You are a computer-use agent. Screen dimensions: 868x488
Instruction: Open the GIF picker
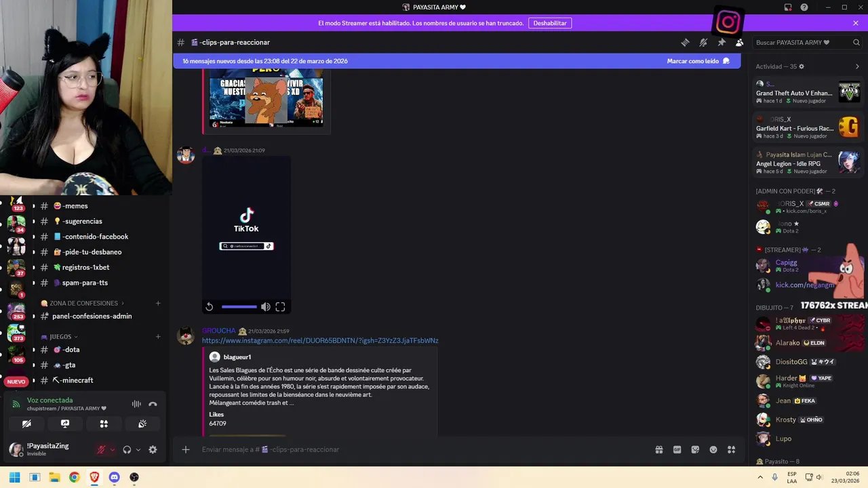[x=677, y=449]
